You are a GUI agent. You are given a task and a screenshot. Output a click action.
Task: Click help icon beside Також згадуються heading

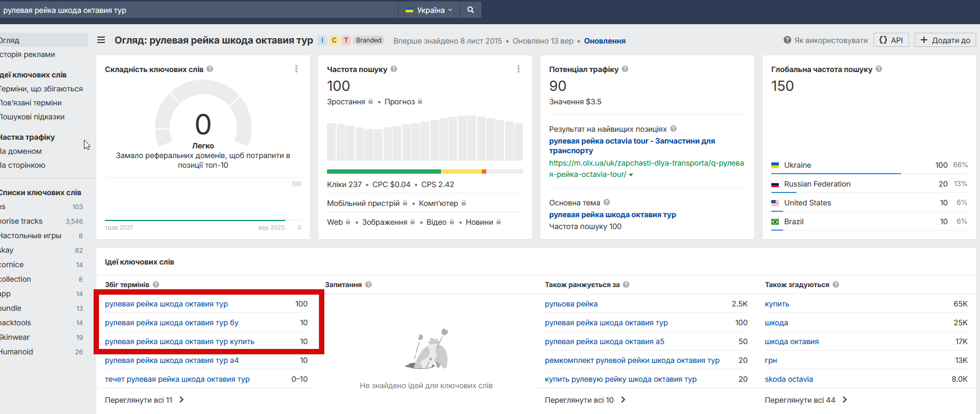(x=836, y=284)
